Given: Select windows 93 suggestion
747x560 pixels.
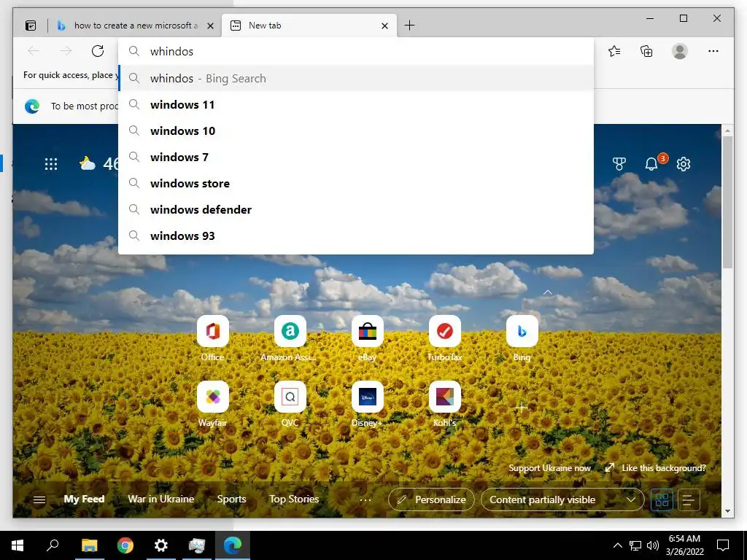Looking at the screenshot, I should [356, 236].
